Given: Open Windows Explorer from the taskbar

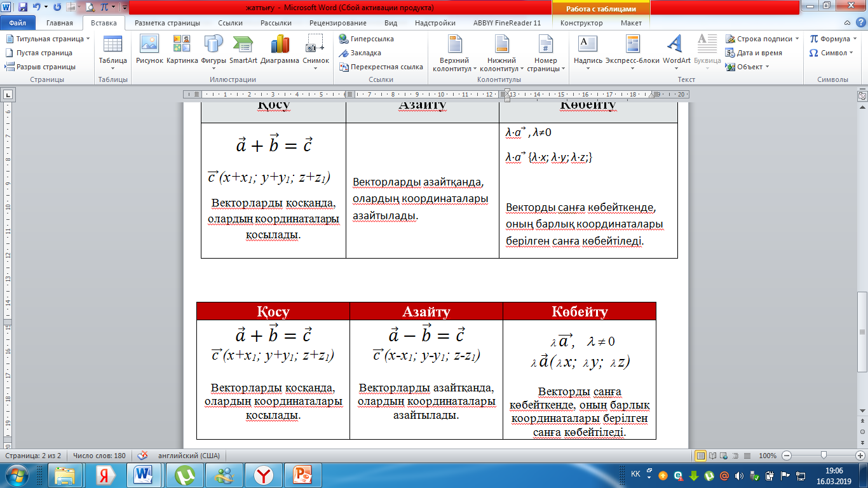Looking at the screenshot, I should [x=66, y=475].
